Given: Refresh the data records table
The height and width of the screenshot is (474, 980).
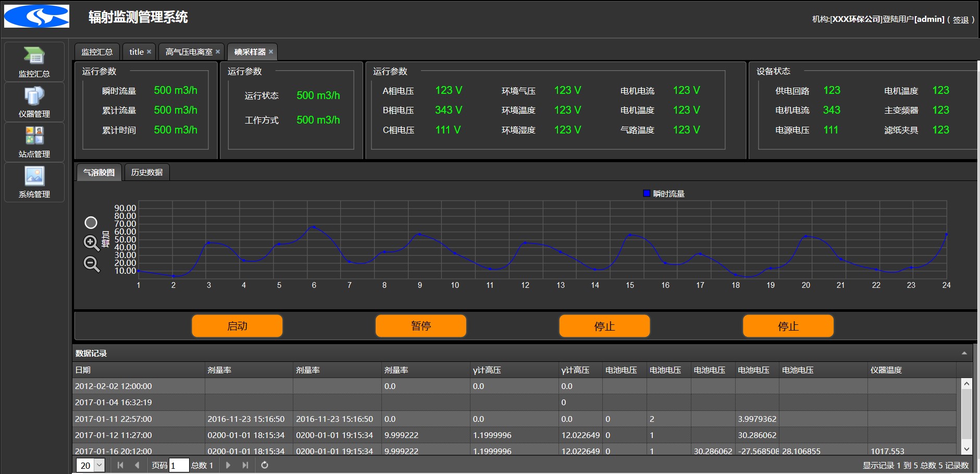Looking at the screenshot, I should [265, 465].
